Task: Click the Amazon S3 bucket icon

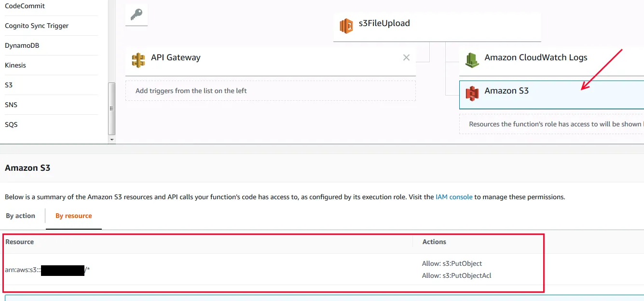Action: click(x=472, y=93)
